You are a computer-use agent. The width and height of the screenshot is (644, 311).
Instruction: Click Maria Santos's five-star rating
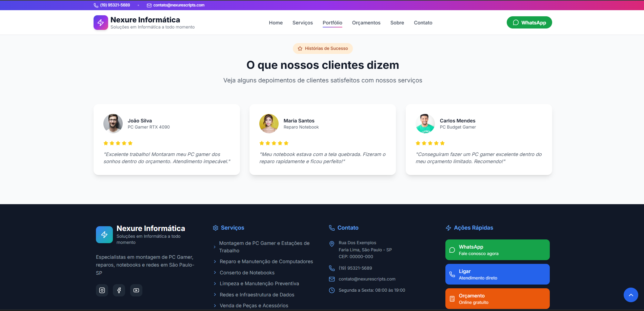(x=274, y=143)
